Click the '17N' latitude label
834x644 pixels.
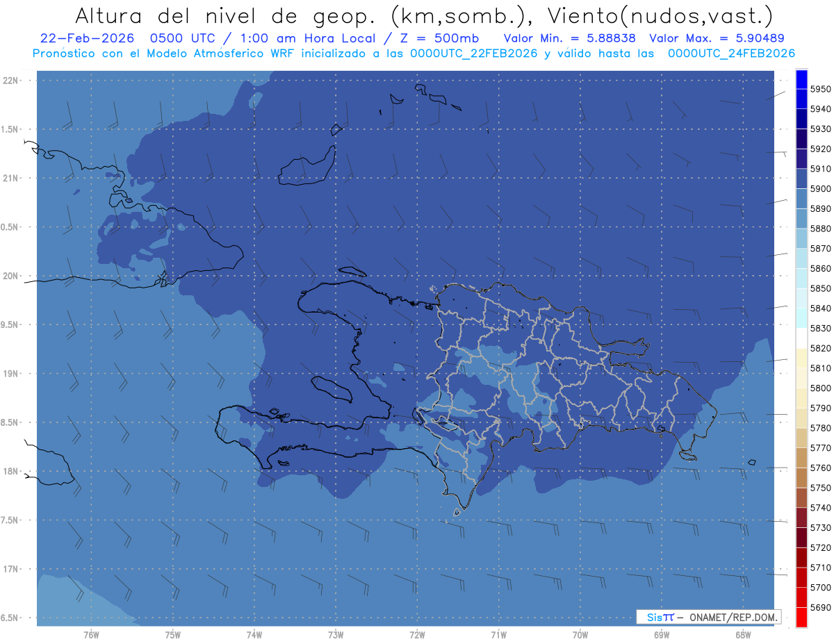(x=10, y=569)
